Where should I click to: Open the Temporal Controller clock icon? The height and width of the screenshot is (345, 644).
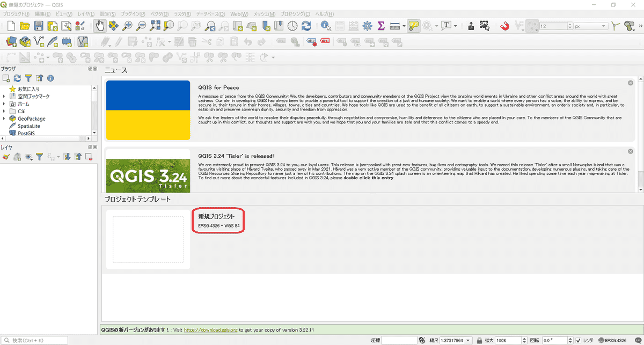coord(292,25)
